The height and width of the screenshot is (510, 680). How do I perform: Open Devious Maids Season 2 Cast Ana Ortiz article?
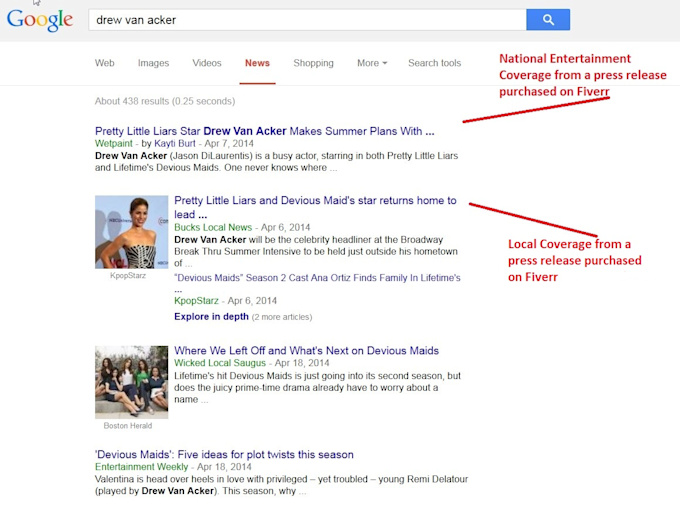[x=317, y=283]
